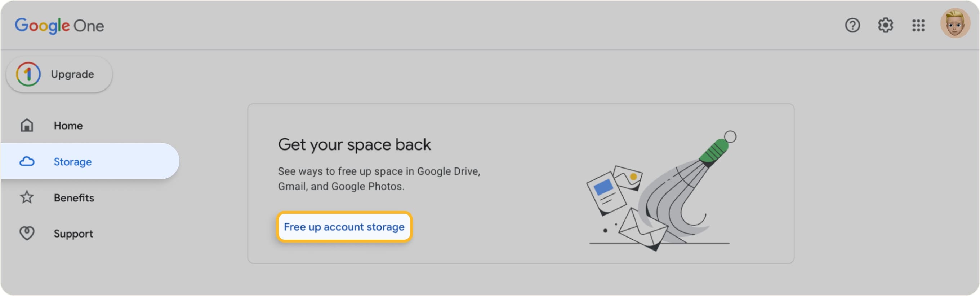Select the Home icon in the sidebar
980x296 pixels.
click(27, 125)
